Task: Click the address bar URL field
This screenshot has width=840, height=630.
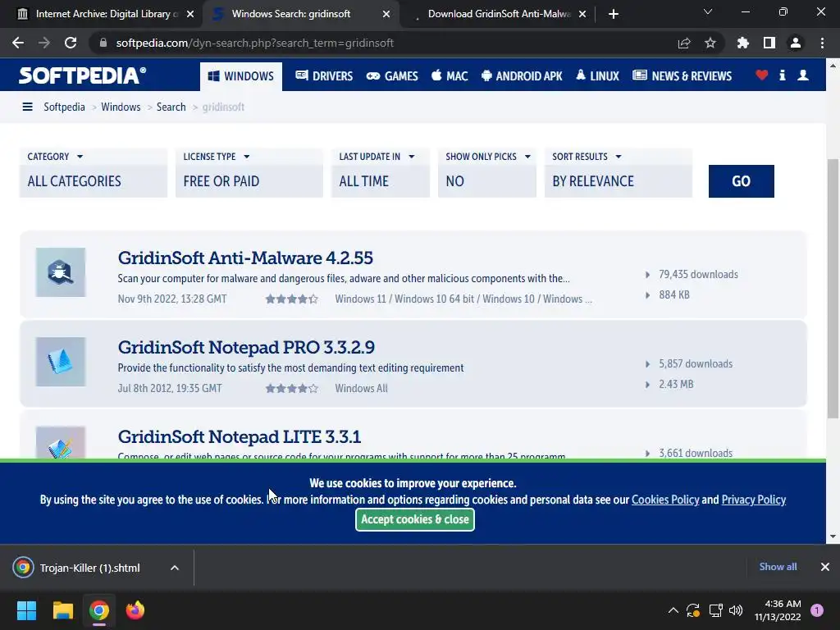Action: (386, 43)
